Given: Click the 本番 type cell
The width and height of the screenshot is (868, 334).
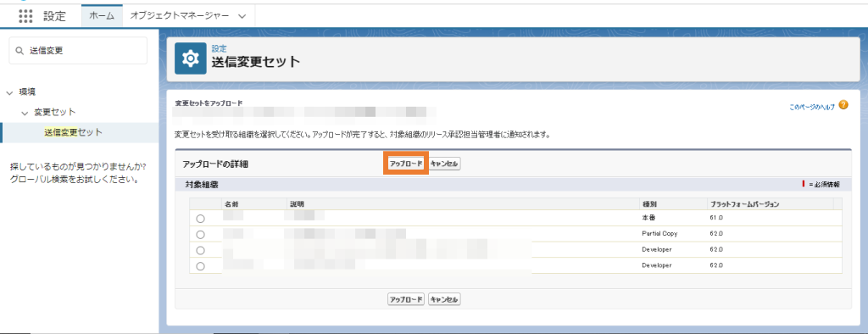Looking at the screenshot, I should (648, 218).
